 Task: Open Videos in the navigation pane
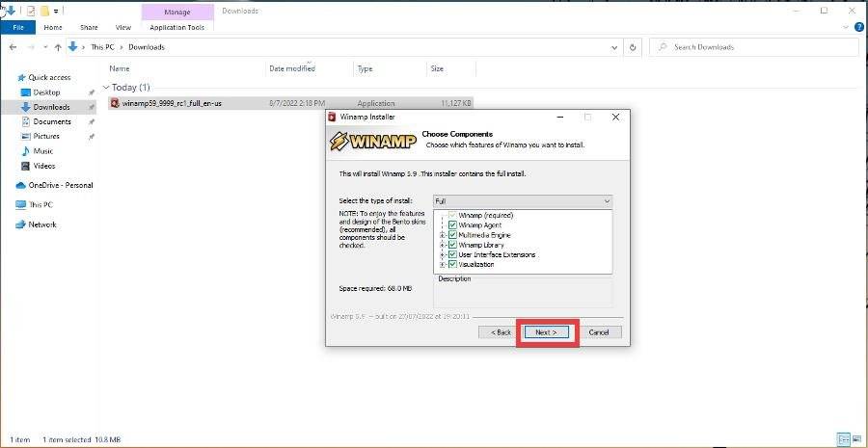pos(44,166)
